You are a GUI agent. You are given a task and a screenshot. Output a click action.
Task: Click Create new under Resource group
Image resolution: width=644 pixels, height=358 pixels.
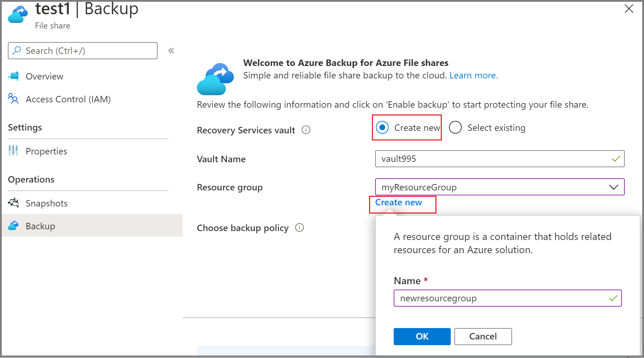tap(398, 202)
